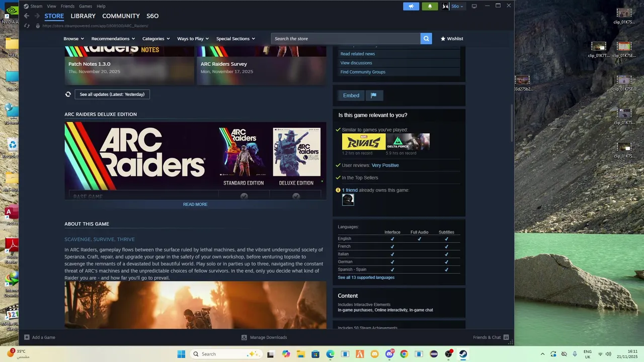Viewport: 644px width, 362px height.
Task: Open Google Chrome from the taskbar
Action: 404,354
